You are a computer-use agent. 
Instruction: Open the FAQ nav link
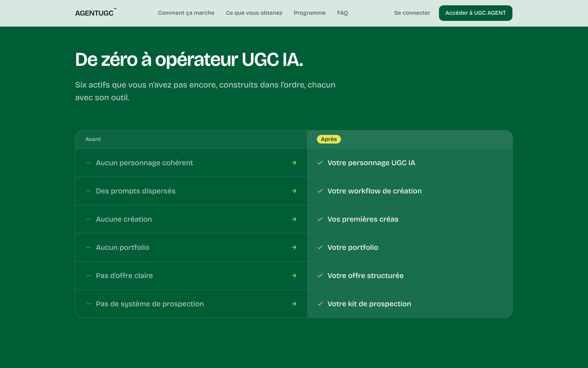(x=342, y=13)
